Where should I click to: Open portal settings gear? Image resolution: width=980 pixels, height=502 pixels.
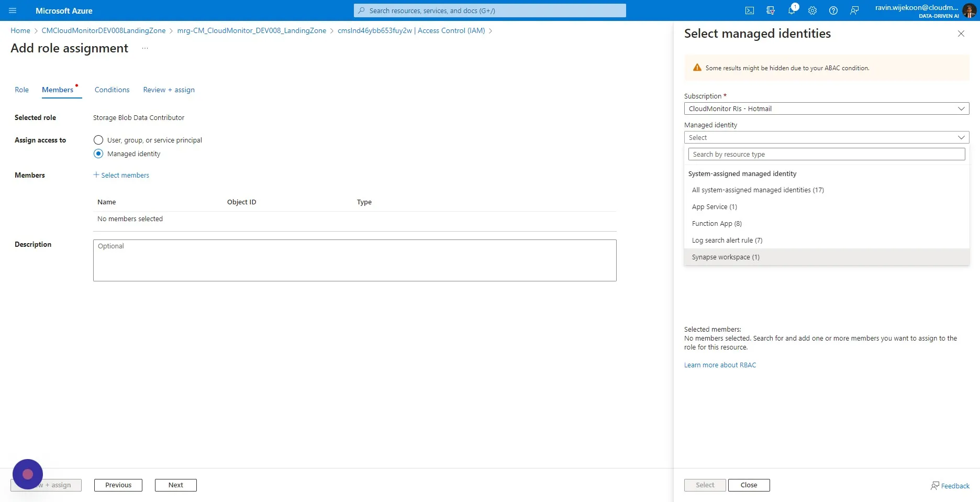point(812,10)
